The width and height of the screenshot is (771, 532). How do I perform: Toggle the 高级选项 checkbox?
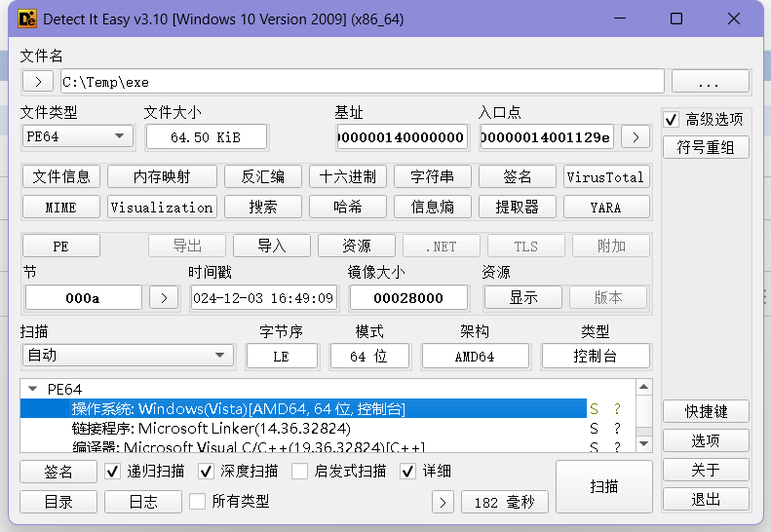(x=672, y=120)
